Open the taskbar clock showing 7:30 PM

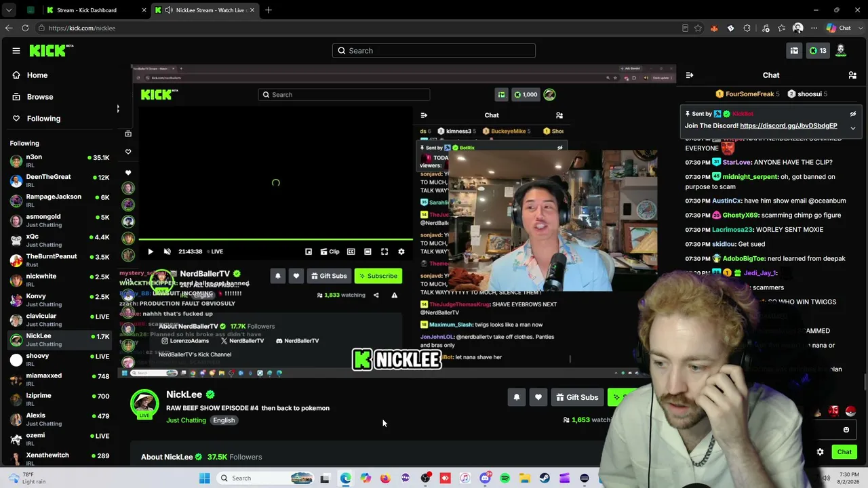[848, 479]
